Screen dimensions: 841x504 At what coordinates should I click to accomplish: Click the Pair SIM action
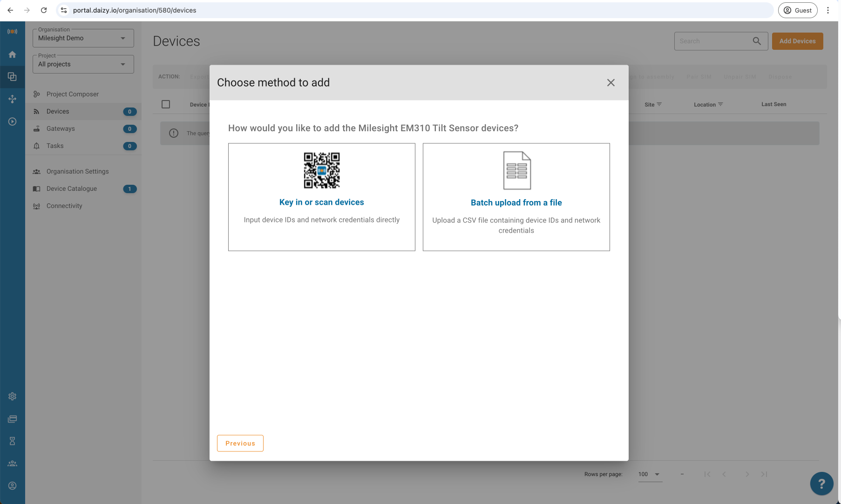click(x=699, y=77)
